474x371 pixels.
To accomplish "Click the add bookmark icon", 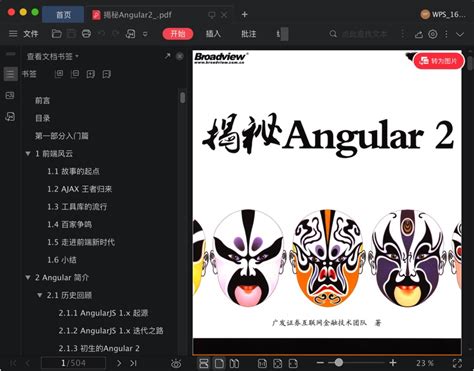I will click(91, 74).
